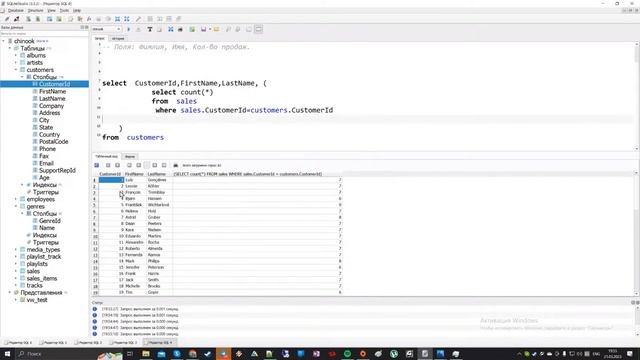Select the SupportRepId column in tree
Image resolution: width=640 pixels, height=360 pixels.
[57, 171]
